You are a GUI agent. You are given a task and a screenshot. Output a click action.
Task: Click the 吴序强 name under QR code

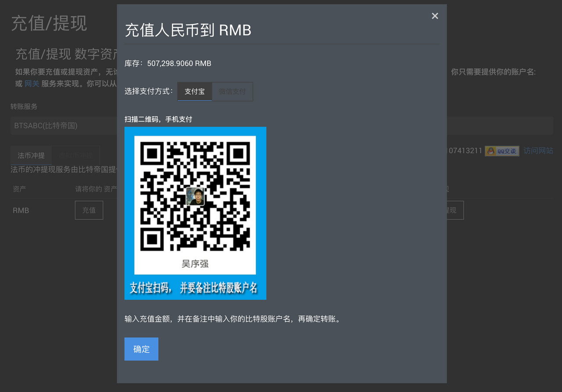(195, 263)
